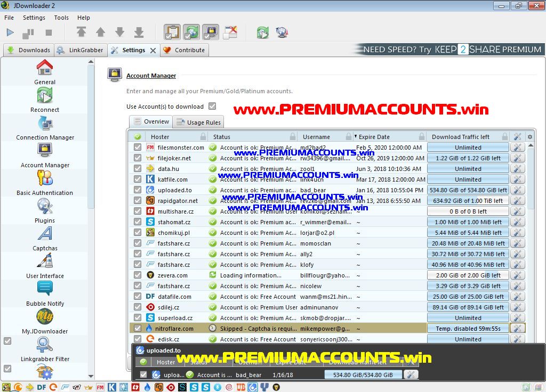546x392 pixels.
Task: Move selection to top arrow icon
Action: point(82,32)
